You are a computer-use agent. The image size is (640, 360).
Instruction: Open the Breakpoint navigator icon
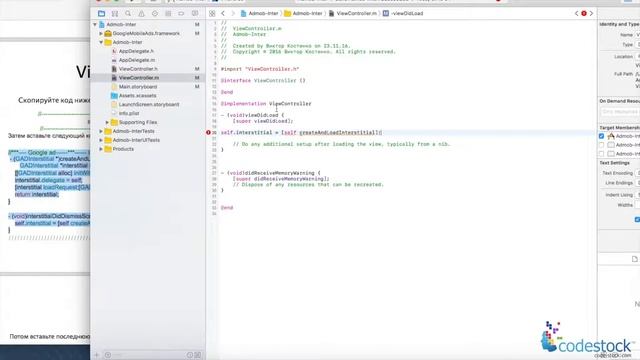181,13
